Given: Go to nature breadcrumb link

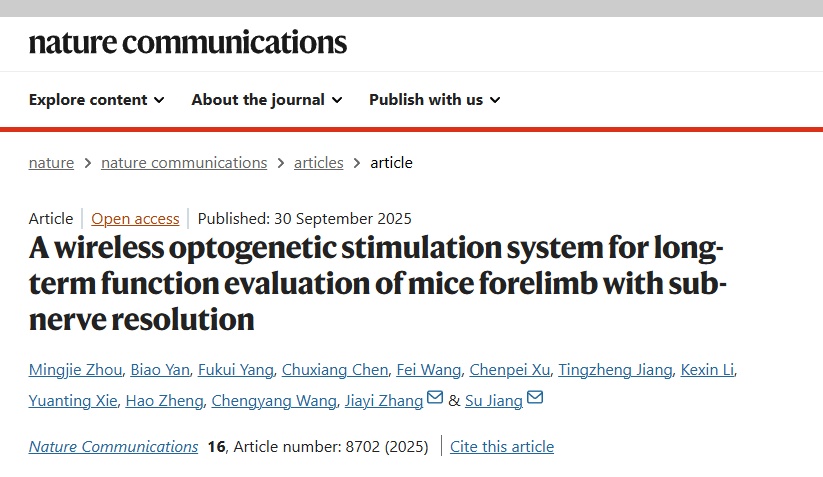Looking at the screenshot, I should point(51,163).
